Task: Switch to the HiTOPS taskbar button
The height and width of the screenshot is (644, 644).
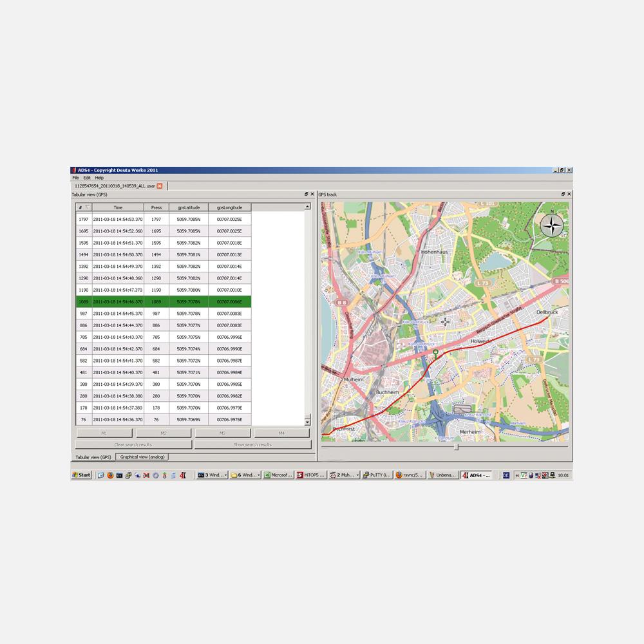Action: (x=311, y=475)
